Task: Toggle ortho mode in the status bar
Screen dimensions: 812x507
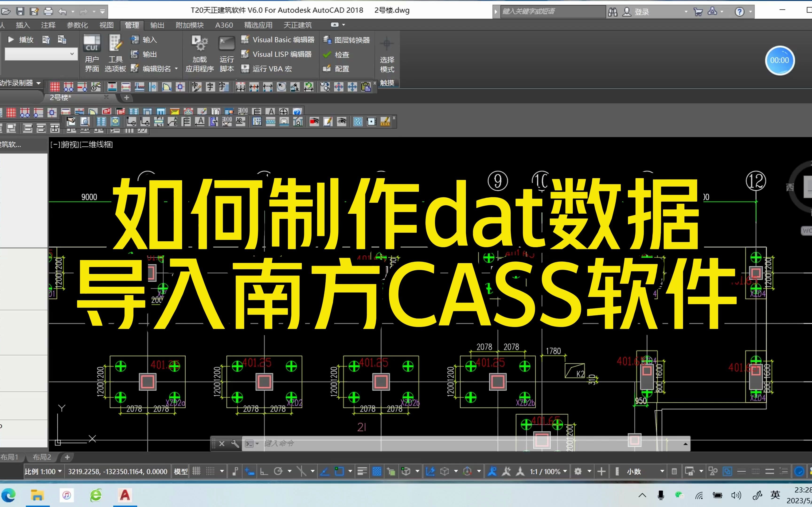Action: point(264,471)
